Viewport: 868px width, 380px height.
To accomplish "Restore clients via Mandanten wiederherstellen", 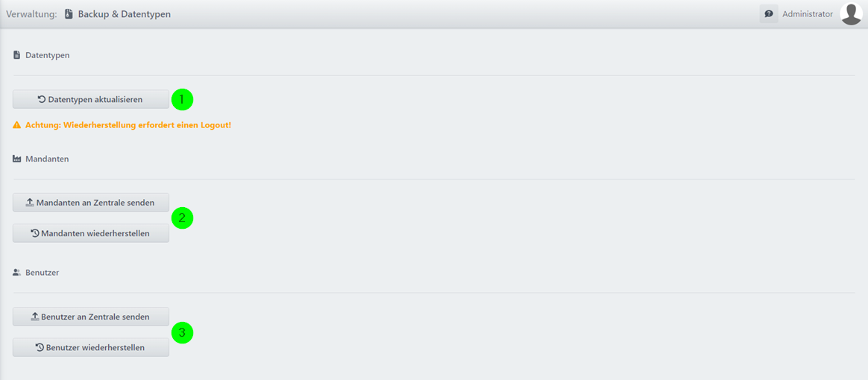I will coord(91,233).
